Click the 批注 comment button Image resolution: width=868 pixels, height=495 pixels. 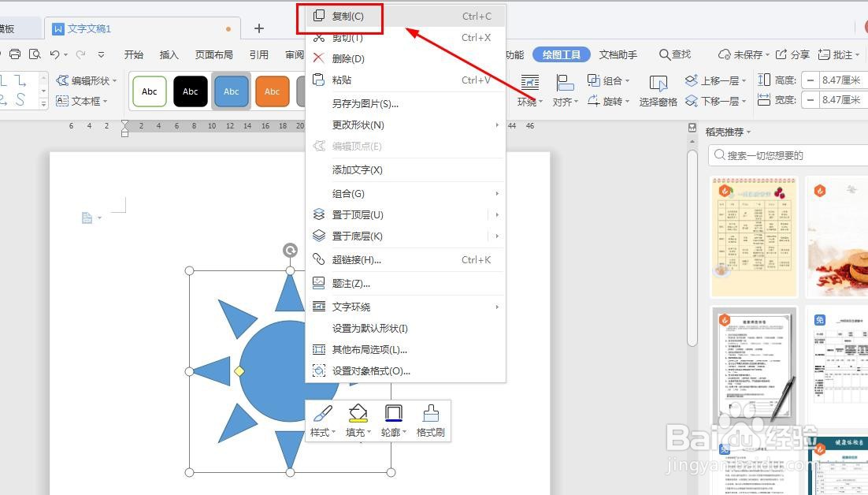pos(840,55)
